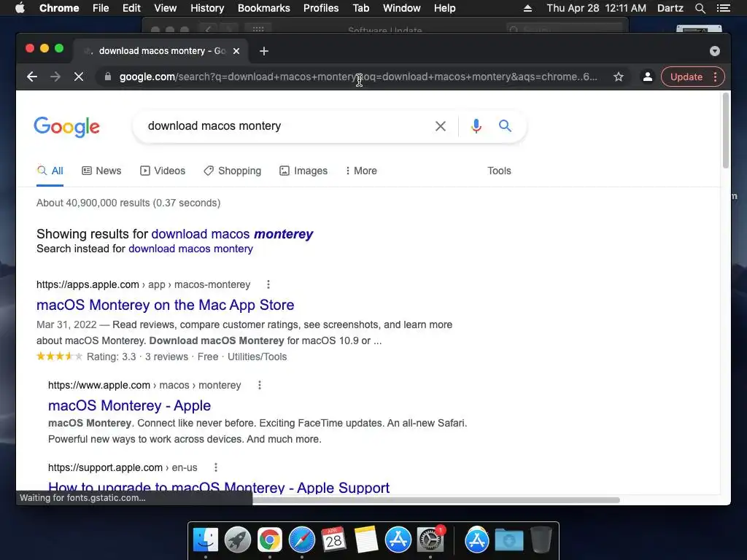747x560 pixels.
Task: Open Safari compass in the Dock
Action: point(301,540)
